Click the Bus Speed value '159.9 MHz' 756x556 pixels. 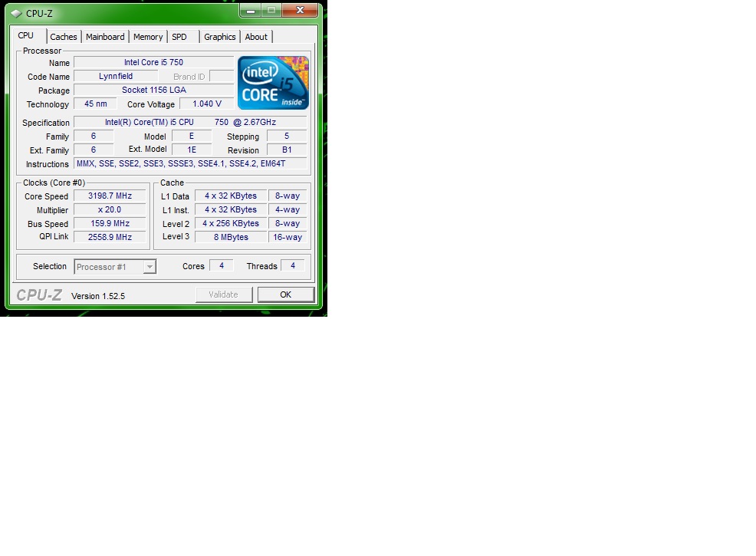110,223
